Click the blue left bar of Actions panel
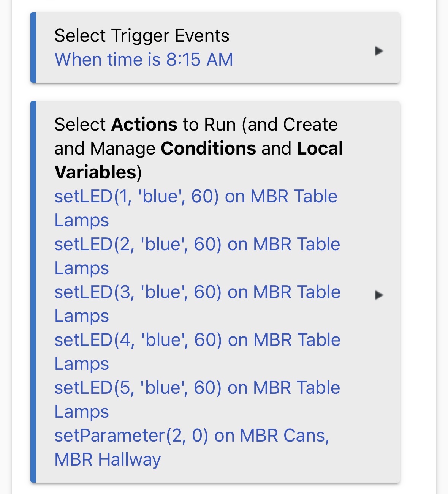Viewport: 448px width, 494px height. tap(33, 292)
